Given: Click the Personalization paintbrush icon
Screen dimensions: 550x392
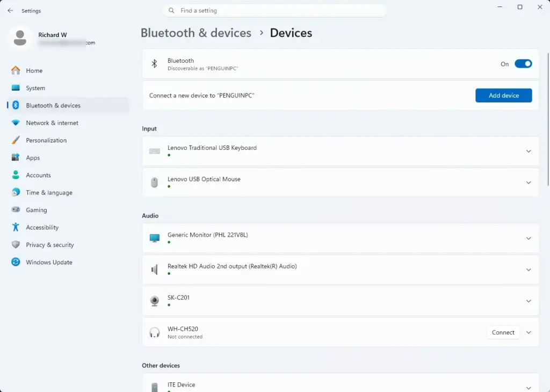Looking at the screenshot, I should pos(16,140).
